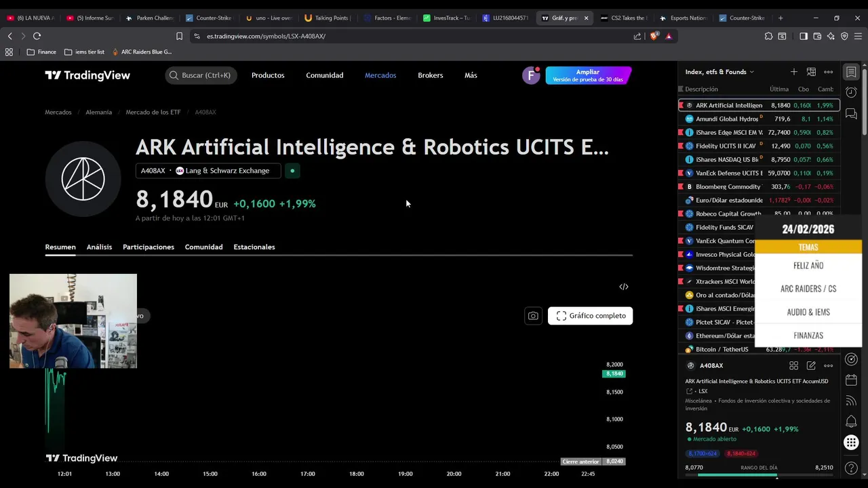This screenshot has height=488, width=868.
Task: Click the A408AX detail grid layout icon
Action: (x=793, y=365)
